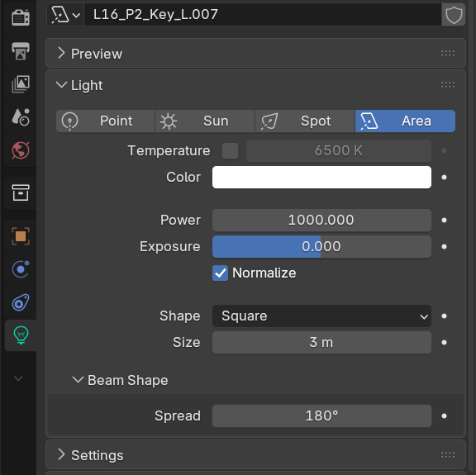Enable the Temperature checkbox
Image resolution: width=476 pixels, height=475 pixels.
click(x=230, y=151)
